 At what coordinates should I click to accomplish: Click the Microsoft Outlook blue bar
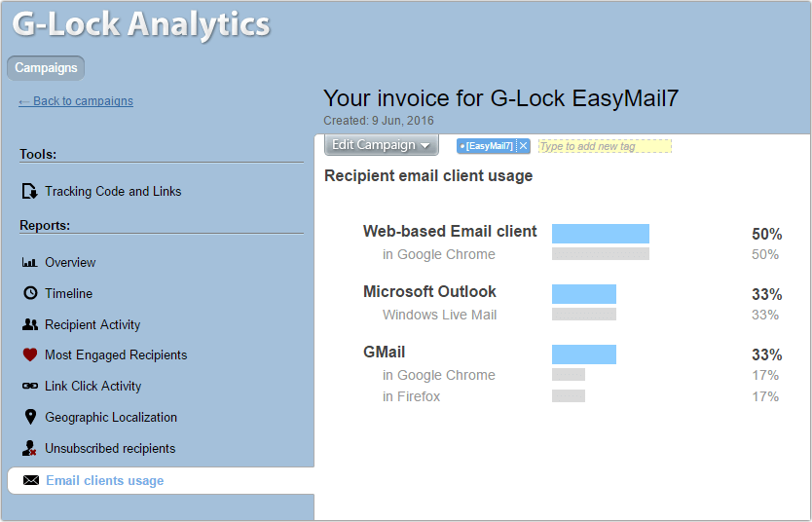(x=583, y=294)
